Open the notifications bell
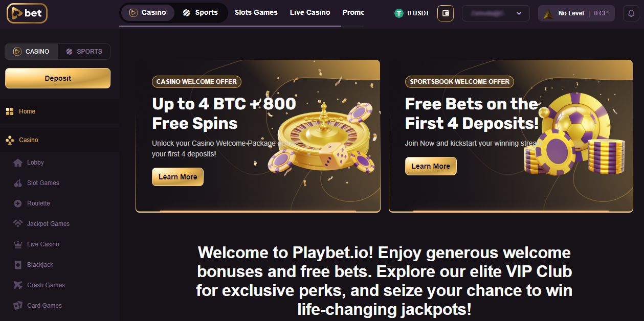Screen dimensions: 644x321 click(631, 13)
